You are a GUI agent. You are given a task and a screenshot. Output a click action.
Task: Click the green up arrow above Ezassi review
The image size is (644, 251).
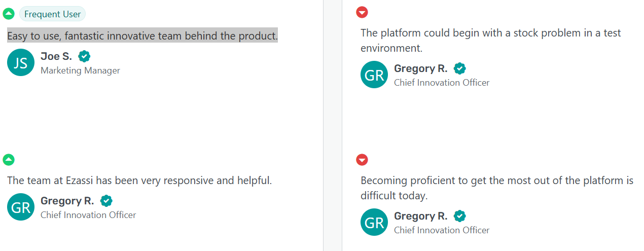9,160
